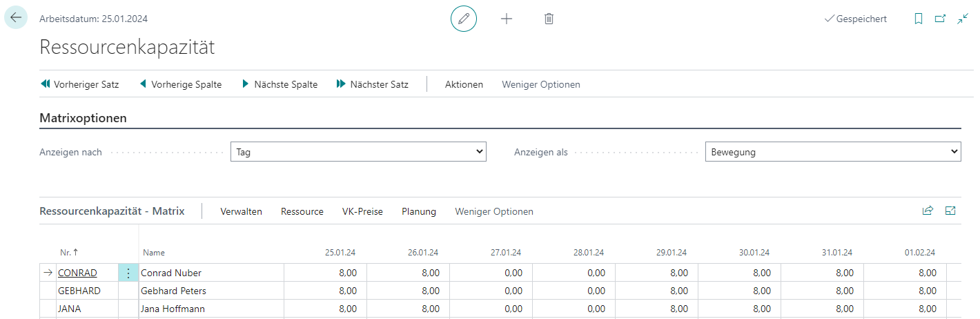
Task: Click the Name column header
Action: click(153, 253)
